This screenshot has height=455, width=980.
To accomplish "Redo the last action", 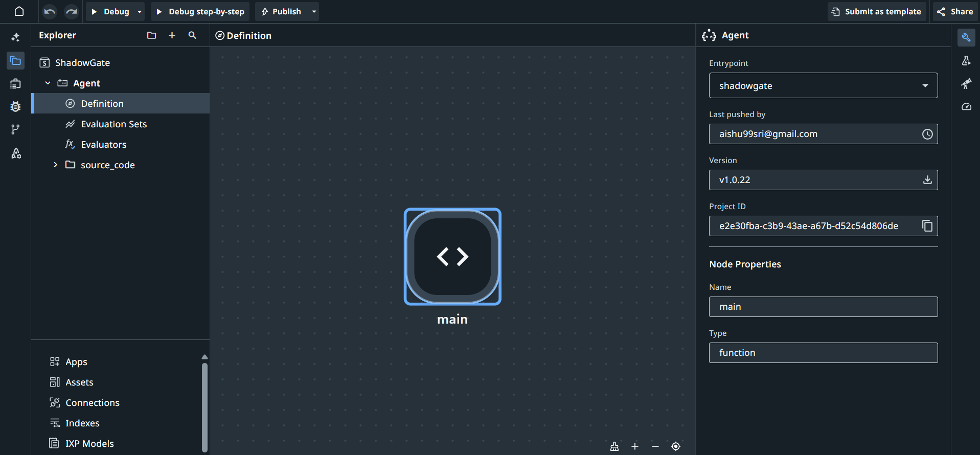I will click(x=72, y=11).
